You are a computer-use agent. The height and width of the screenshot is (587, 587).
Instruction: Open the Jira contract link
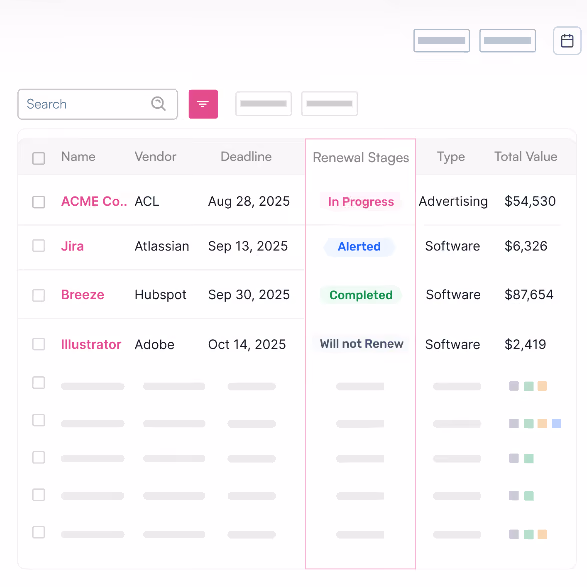click(x=72, y=246)
